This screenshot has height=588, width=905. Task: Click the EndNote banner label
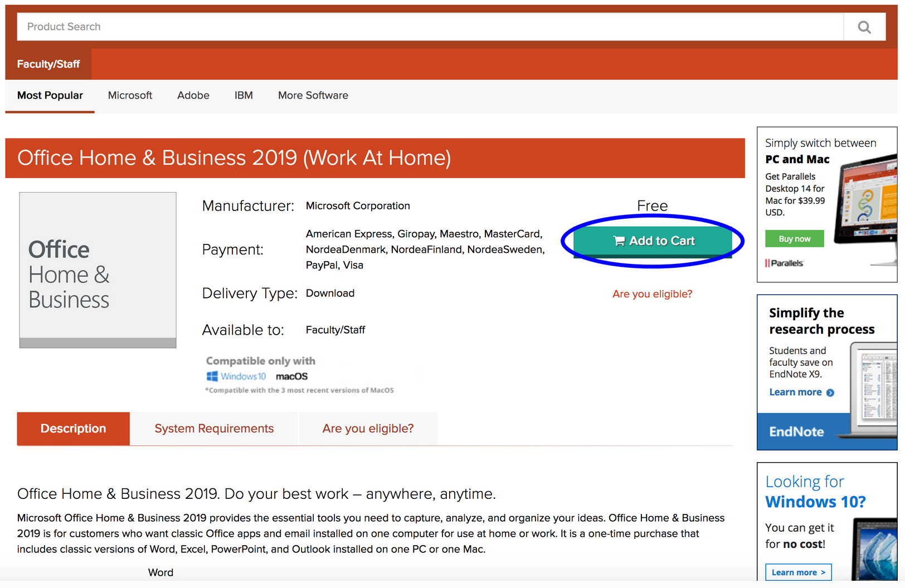click(x=796, y=432)
